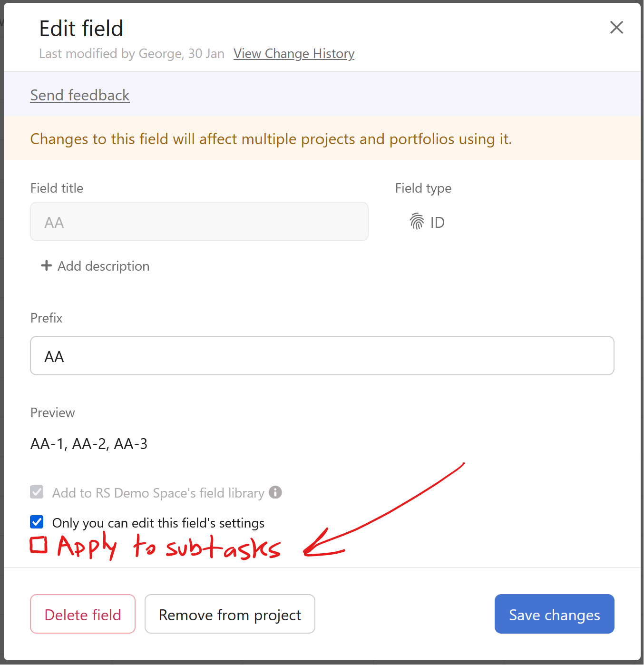Click the plus icon before Add description
The image size is (644, 665).
(46, 266)
